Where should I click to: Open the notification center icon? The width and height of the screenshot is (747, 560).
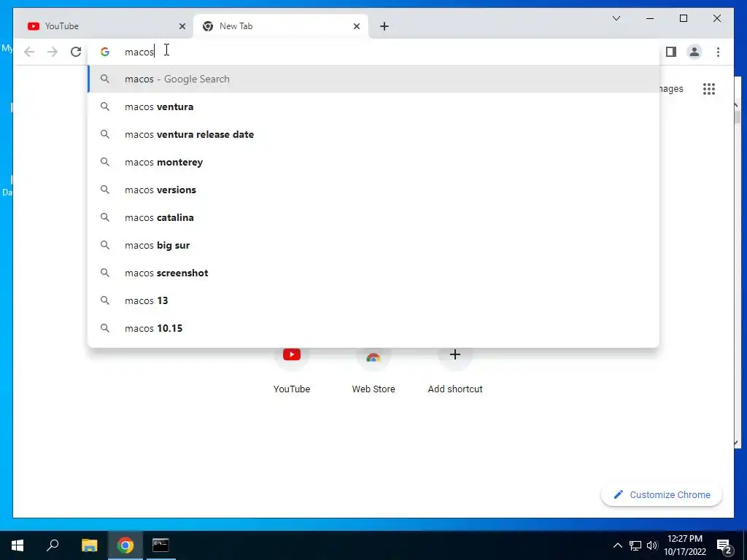click(724, 545)
